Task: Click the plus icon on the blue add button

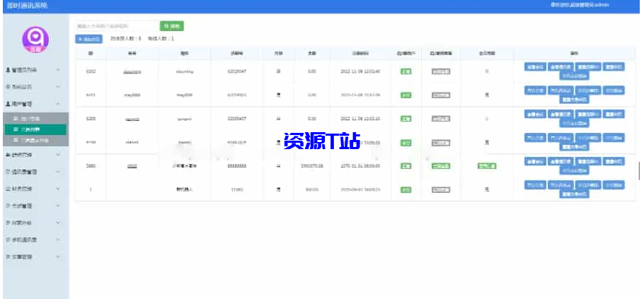Action: (80, 40)
